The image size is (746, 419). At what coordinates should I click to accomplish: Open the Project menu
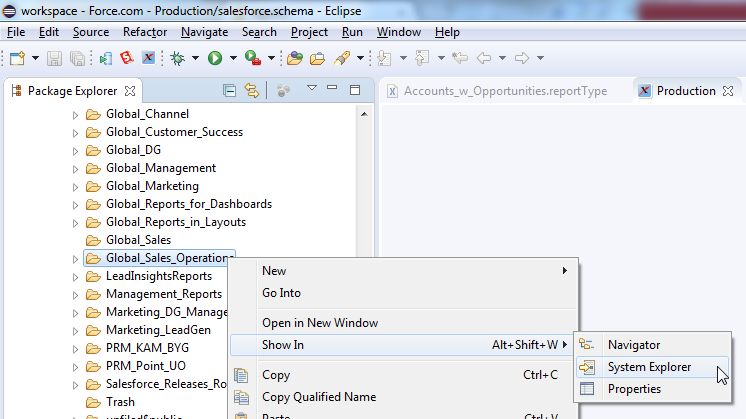[x=309, y=32]
